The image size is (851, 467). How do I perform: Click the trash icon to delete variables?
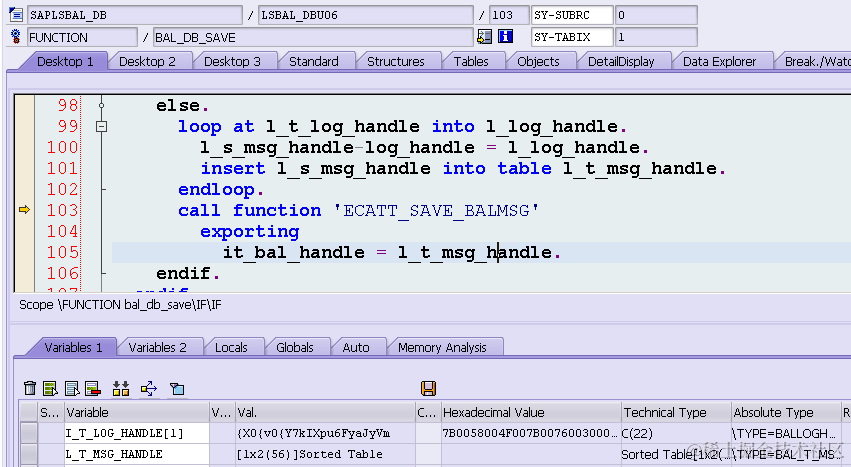[x=30, y=388]
